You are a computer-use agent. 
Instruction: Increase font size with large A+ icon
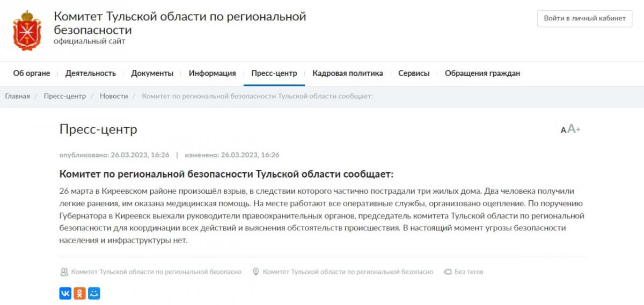[574, 129]
